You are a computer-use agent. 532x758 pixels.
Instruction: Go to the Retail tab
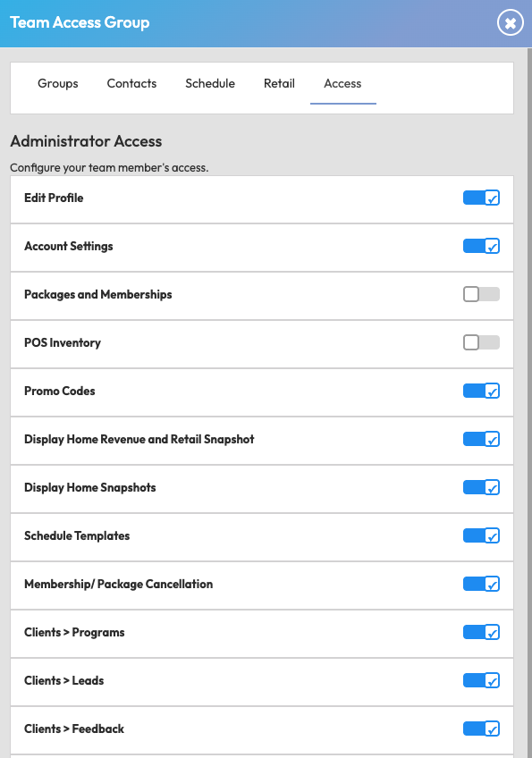pyautogui.click(x=279, y=84)
